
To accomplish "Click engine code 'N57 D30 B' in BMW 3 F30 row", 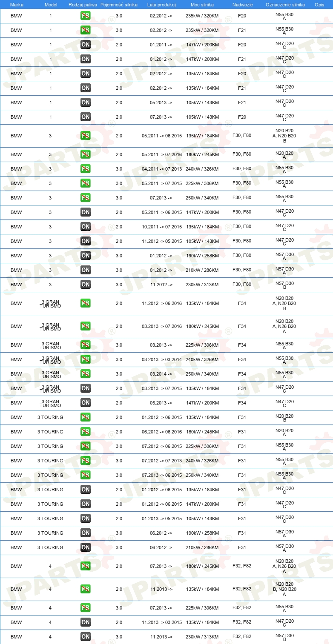I will [284, 285].
